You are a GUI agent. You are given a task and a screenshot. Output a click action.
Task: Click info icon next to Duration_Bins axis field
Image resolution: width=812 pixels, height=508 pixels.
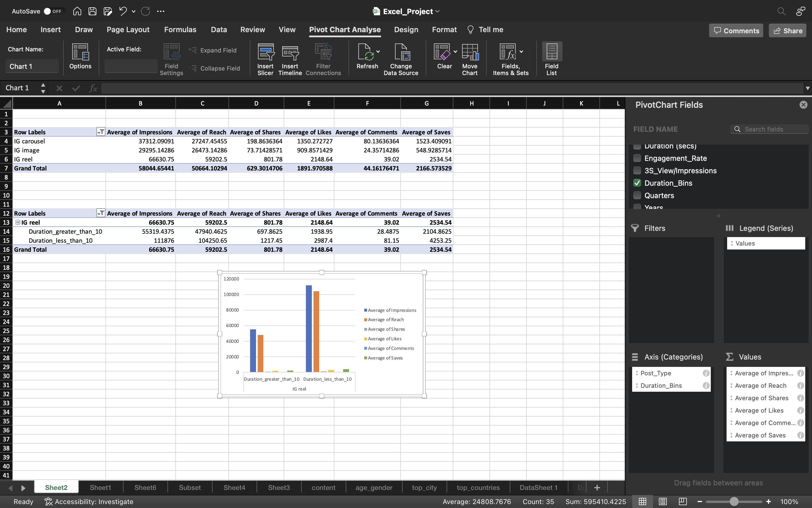(706, 385)
